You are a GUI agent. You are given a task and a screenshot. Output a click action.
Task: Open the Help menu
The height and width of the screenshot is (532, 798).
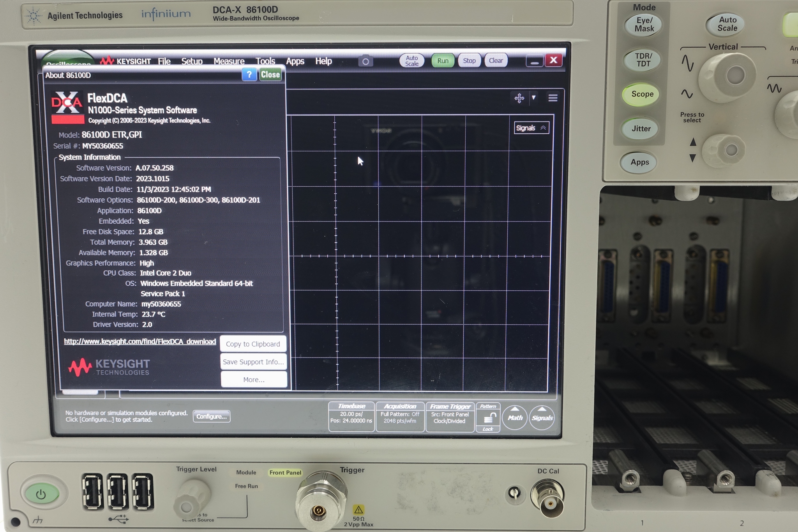click(323, 61)
